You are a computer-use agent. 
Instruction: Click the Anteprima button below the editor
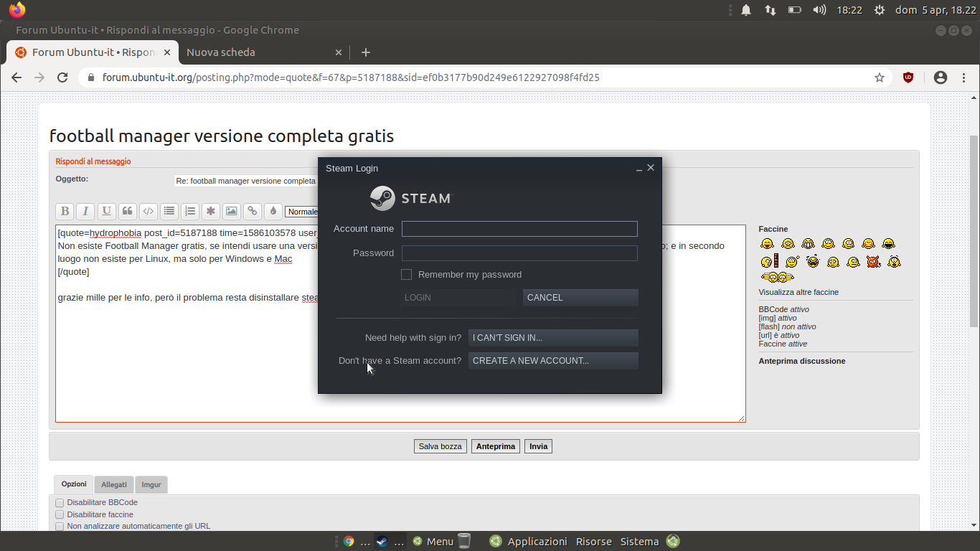click(496, 446)
